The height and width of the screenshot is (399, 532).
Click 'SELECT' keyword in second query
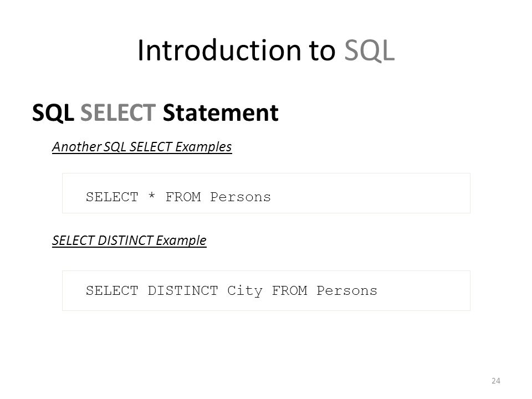pyautogui.click(x=112, y=290)
